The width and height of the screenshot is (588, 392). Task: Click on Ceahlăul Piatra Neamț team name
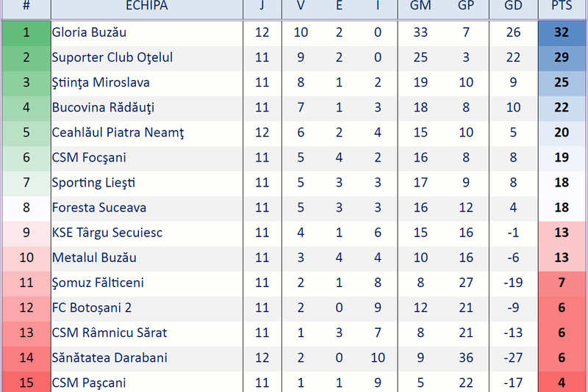(x=118, y=133)
